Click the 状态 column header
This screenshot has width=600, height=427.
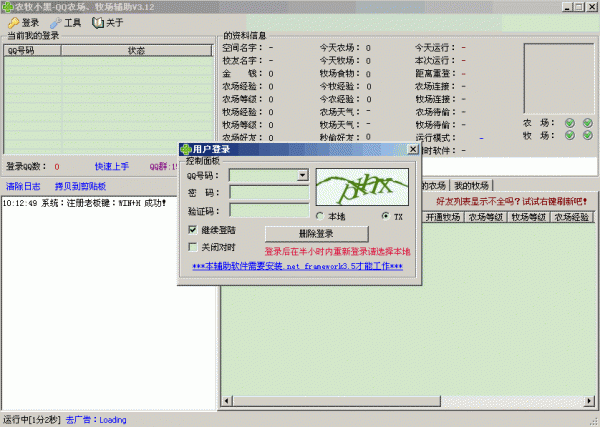click(136, 51)
